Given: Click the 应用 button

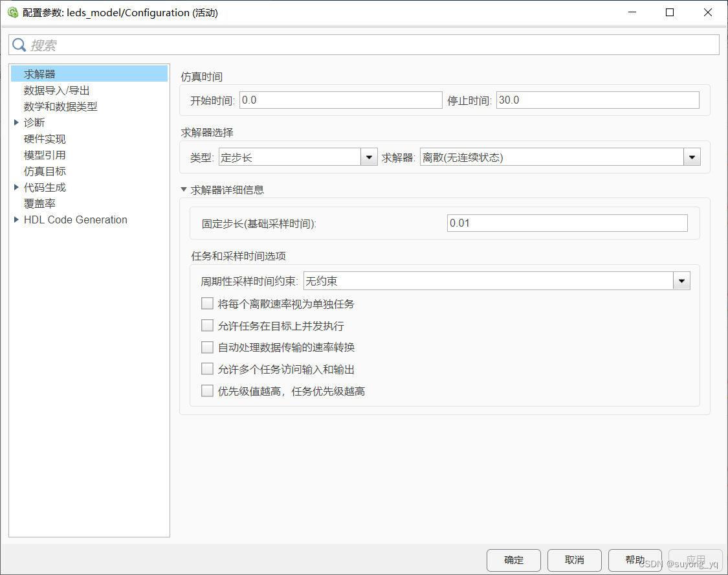Looking at the screenshot, I should (696, 560).
